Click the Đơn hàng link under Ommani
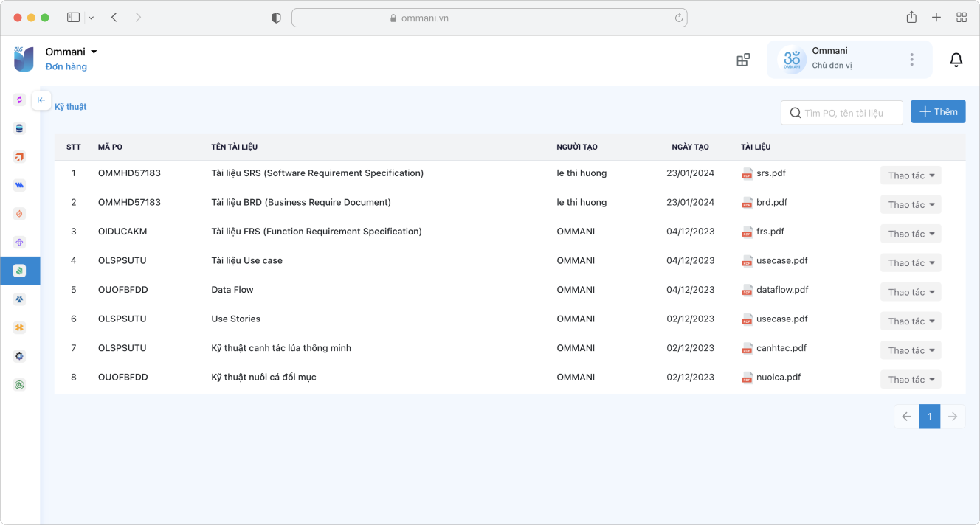 (66, 66)
